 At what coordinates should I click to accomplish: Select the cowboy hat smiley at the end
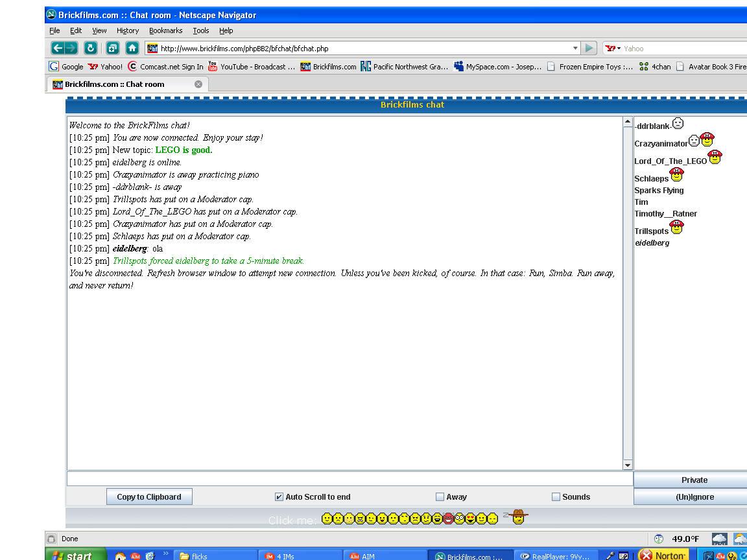coord(517,517)
